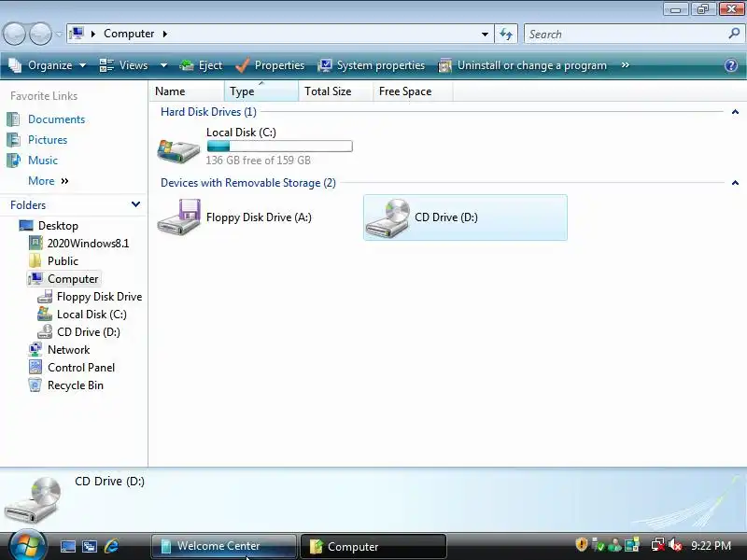Collapse the Hard Disk Drives group arrow

[735, 112]
